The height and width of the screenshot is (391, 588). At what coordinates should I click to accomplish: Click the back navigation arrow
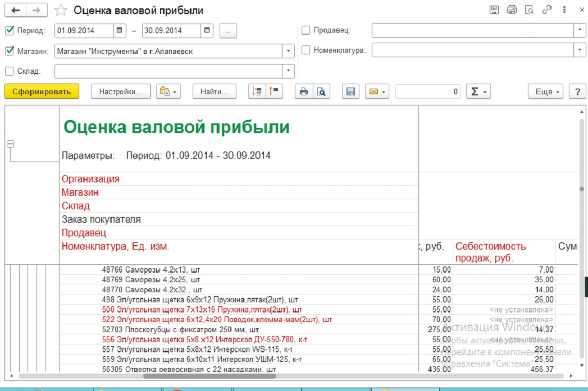15,11
